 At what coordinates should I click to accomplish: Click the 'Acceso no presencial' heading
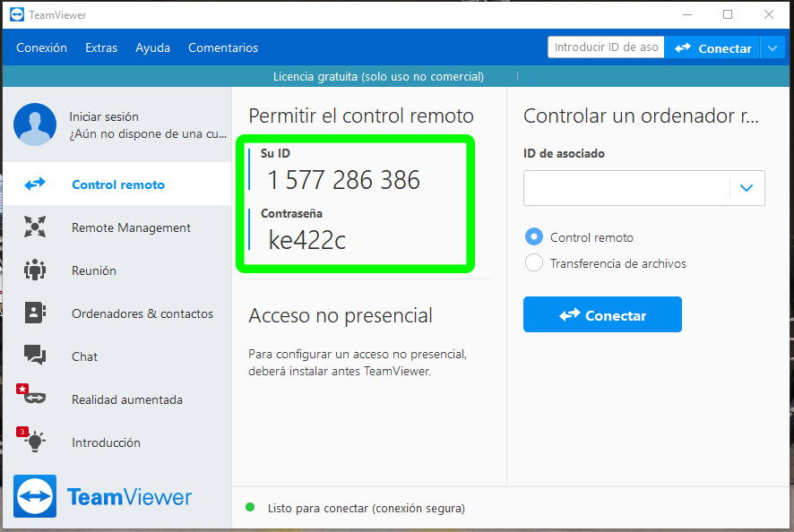click(341, 315)
